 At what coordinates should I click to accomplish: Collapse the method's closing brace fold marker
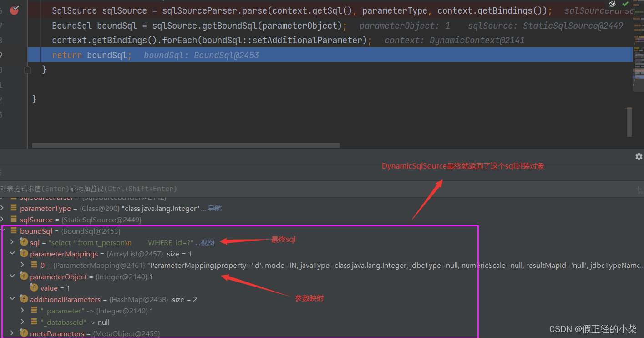[x=28, y=70]
